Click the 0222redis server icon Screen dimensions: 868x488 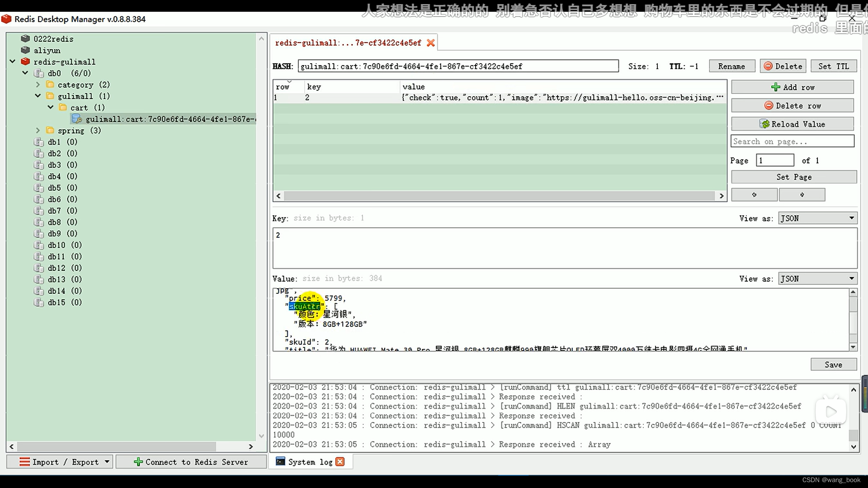point(25,39)
